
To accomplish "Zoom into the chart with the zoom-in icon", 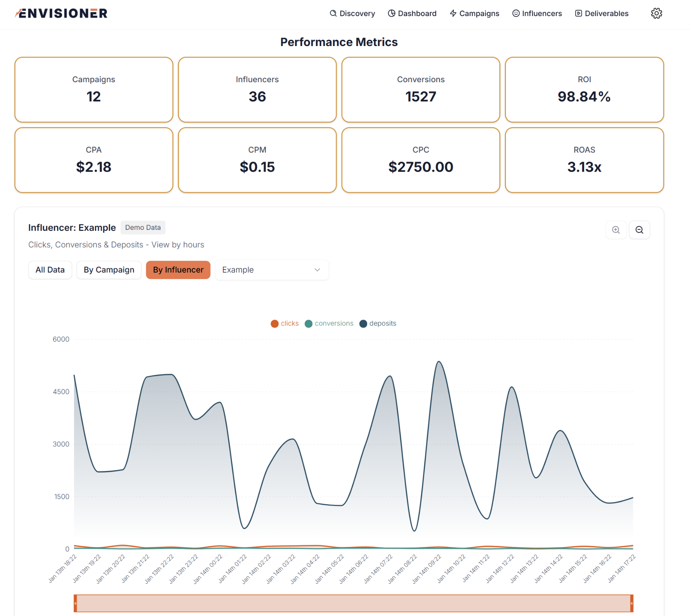I will [616, 230].
